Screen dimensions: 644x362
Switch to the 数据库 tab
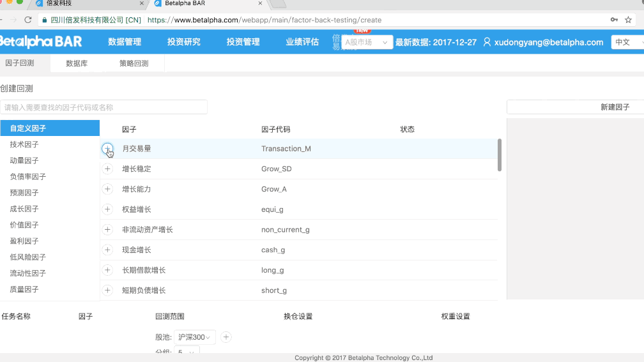coord(77,63)
